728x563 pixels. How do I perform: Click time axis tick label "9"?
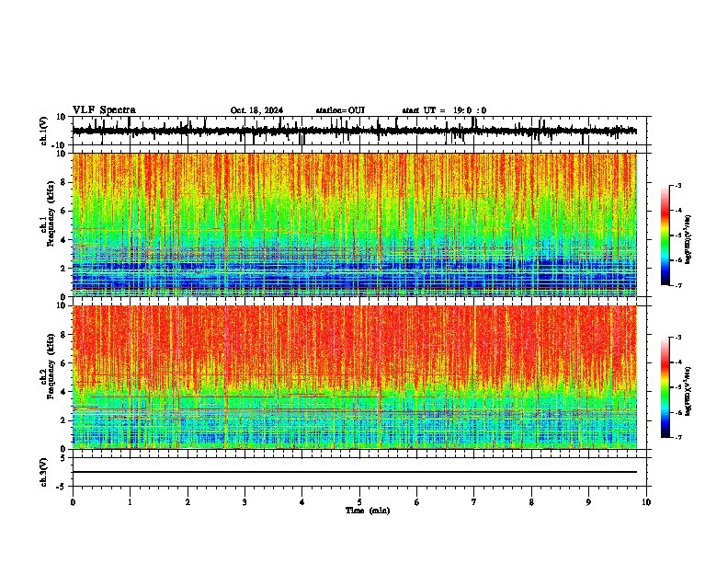tap(588, 502)
